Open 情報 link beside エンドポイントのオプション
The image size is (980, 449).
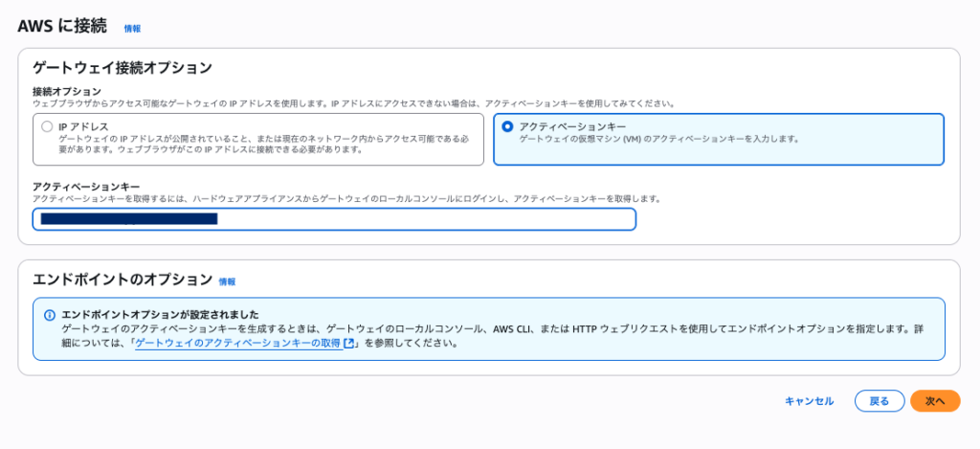point(227,282)
